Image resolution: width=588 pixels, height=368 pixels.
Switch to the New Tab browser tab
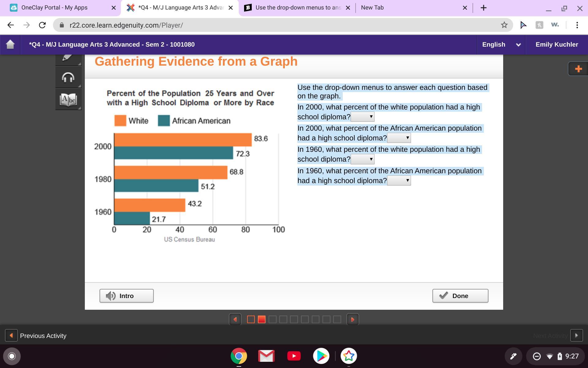point(372,8)
